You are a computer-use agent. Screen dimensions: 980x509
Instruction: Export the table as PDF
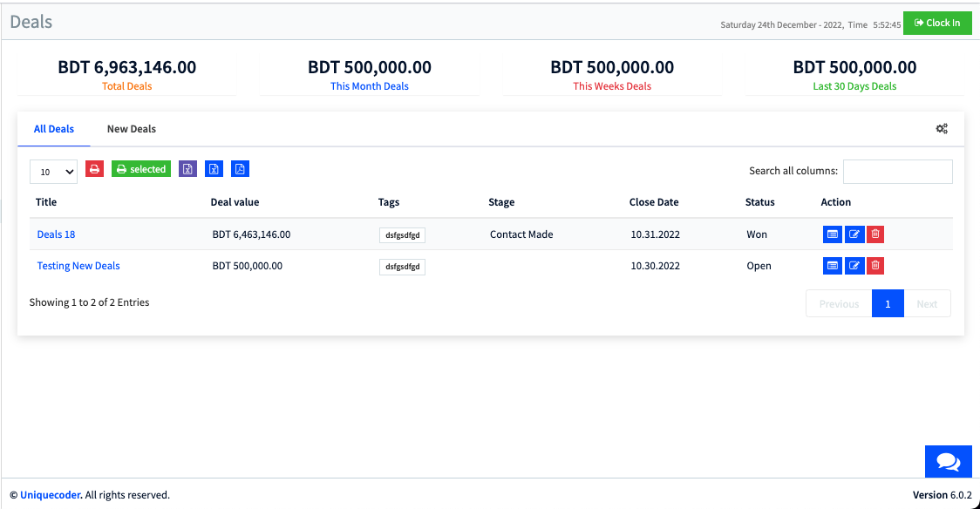[241, 169]
